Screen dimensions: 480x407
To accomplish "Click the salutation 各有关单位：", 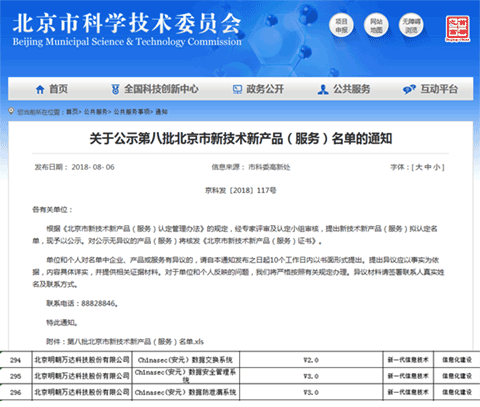I will tap(52, 210).
